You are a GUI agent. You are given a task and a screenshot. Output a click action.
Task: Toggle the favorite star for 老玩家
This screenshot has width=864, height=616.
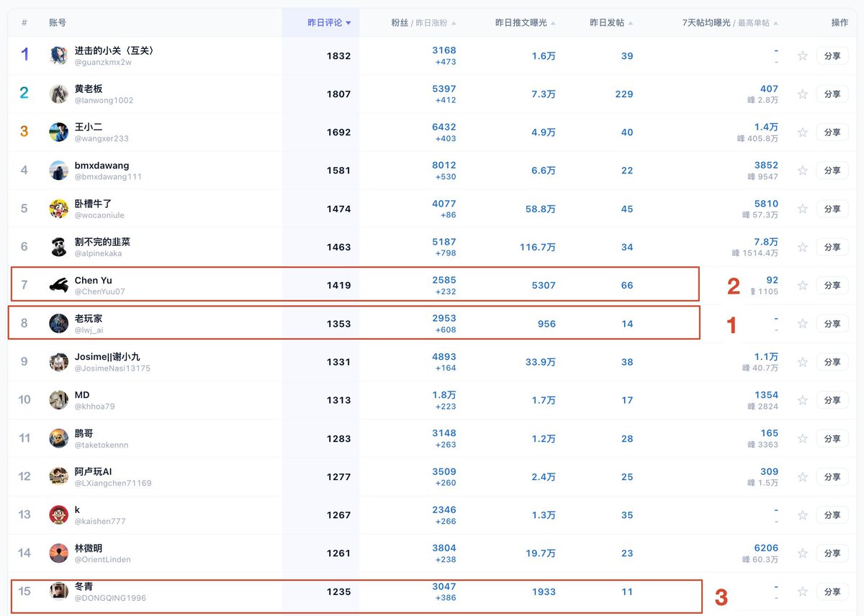(803, 324)
